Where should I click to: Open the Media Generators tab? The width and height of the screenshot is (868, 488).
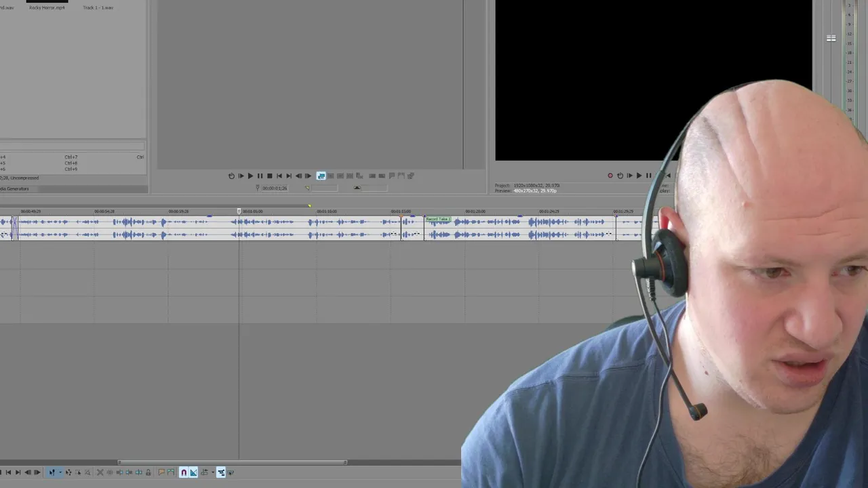tap(14, 188)
